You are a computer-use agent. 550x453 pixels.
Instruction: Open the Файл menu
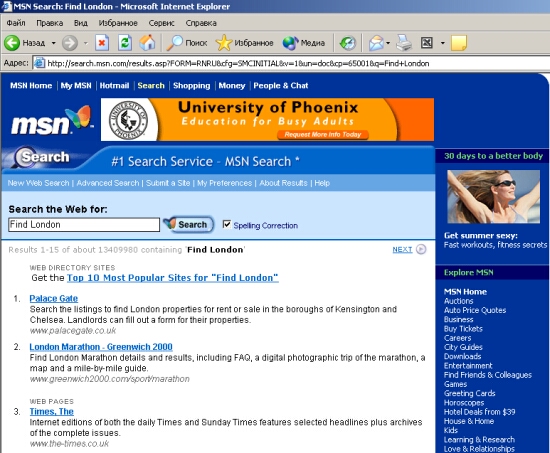click(x=16, y=23)
